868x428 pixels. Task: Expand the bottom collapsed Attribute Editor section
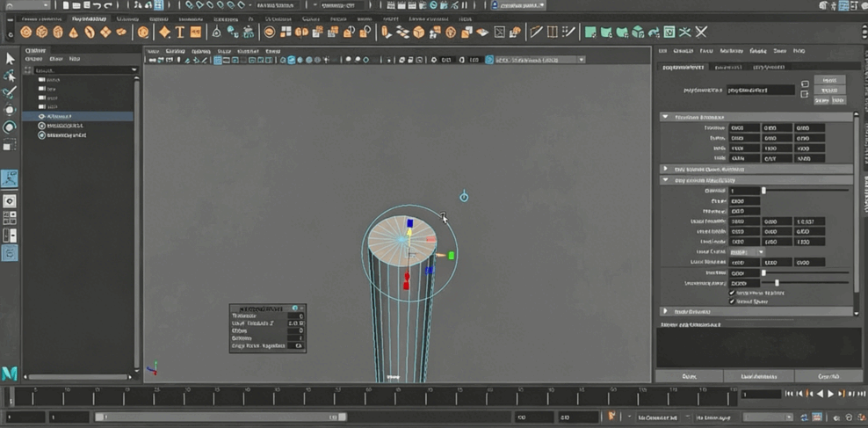[665, 311]
